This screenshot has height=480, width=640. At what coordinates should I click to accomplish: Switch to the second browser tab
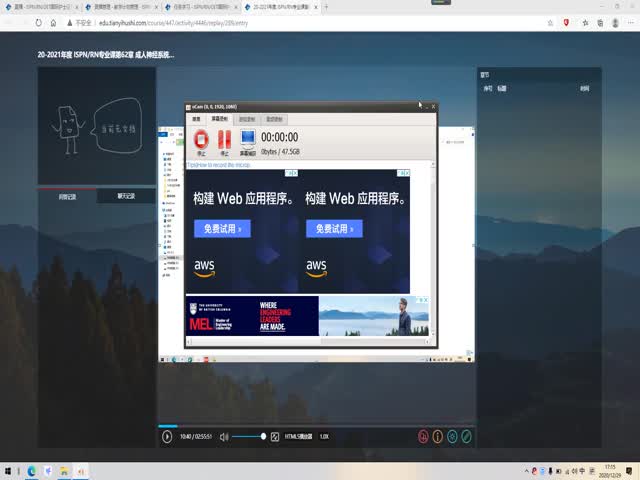pos(120,7)
